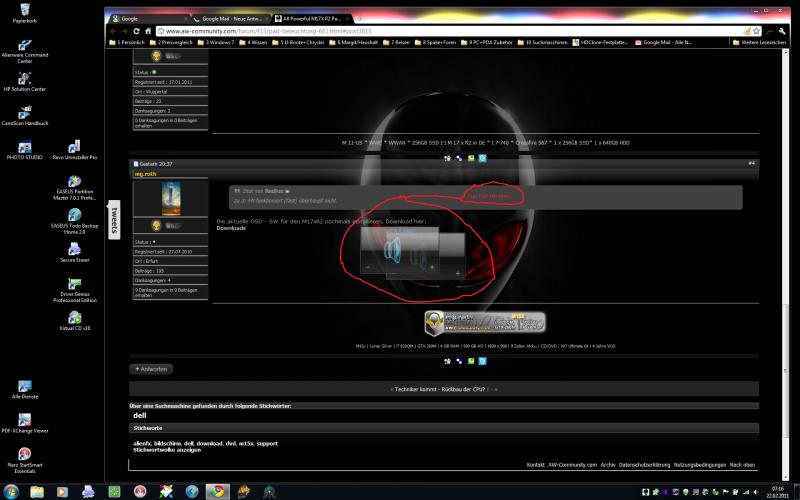This screenshot has width=800, height=500.
Task: Launch Alienware Command Center from desktop
Action: coord(24,50)
